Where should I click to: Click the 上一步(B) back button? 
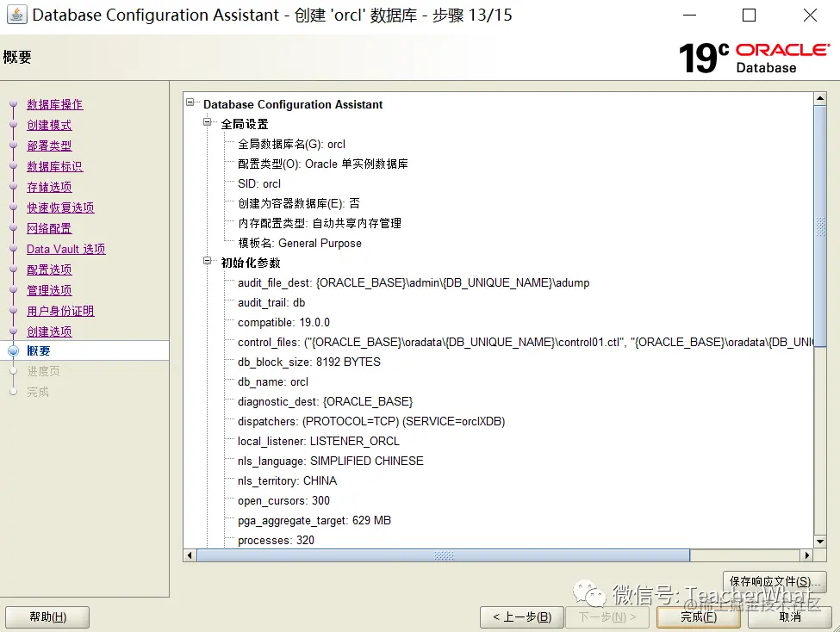point(522,617)
